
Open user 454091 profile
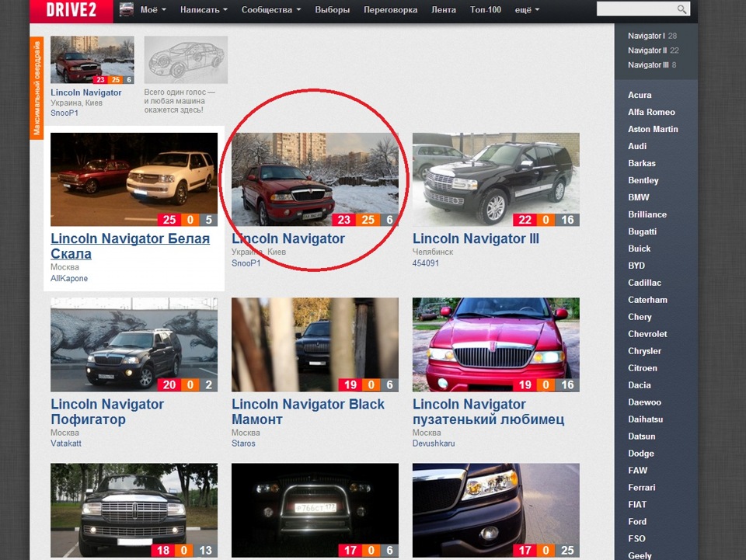425,263
